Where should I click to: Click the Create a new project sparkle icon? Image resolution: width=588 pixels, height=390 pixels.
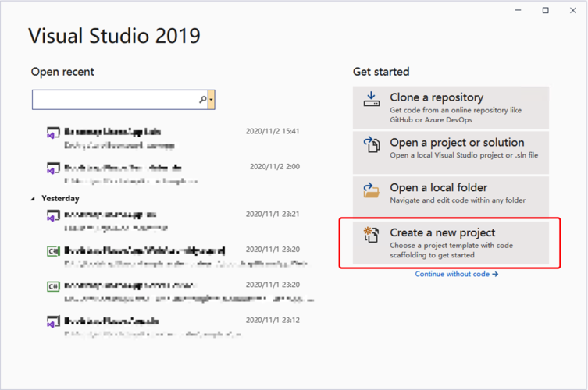pyautogui.click(x=372, y=236)
